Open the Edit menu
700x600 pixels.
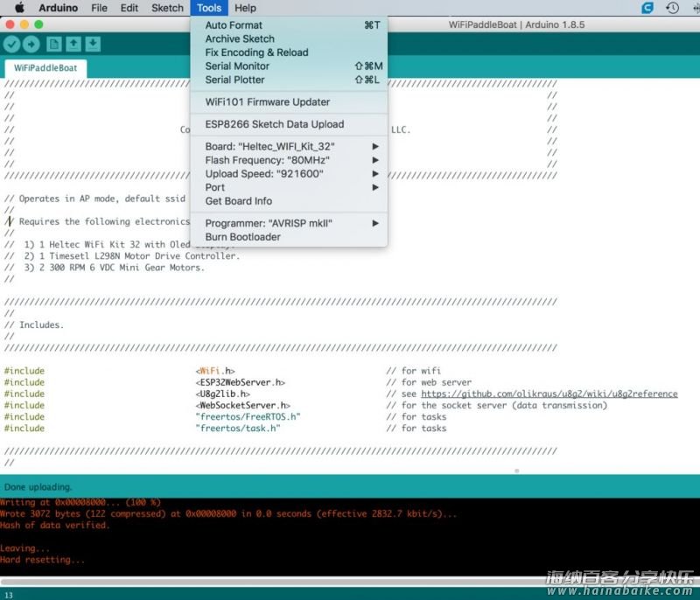pos(129,8)
